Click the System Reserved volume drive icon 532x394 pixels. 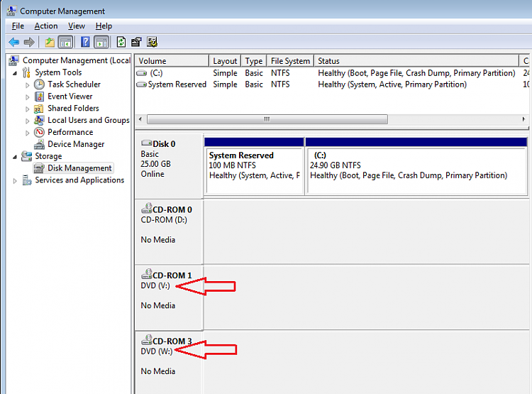point(142,84)
